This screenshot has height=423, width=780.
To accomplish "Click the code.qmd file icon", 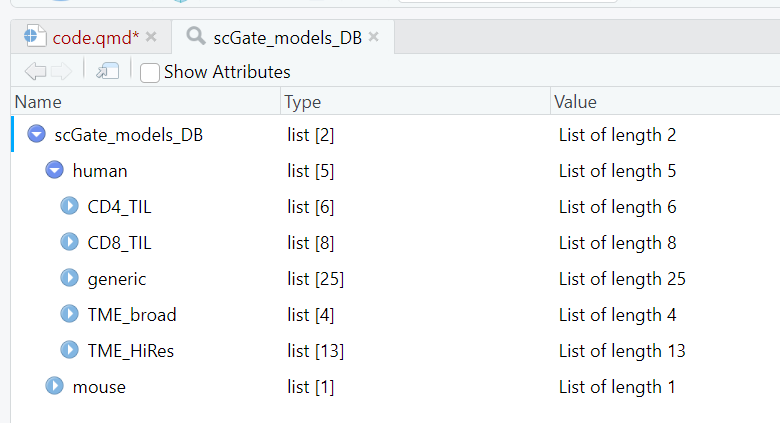I will point(36,36).
